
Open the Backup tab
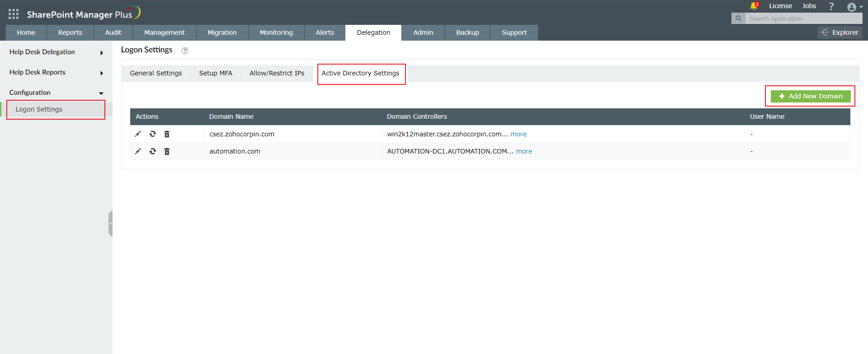[467, 33]
